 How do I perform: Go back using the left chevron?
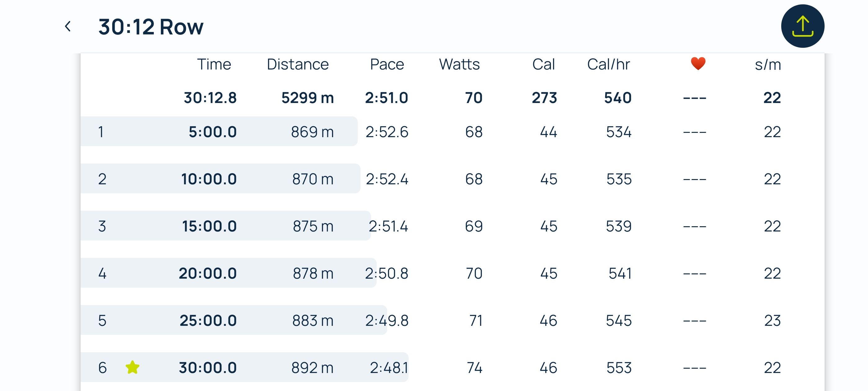tap(68, 26)
